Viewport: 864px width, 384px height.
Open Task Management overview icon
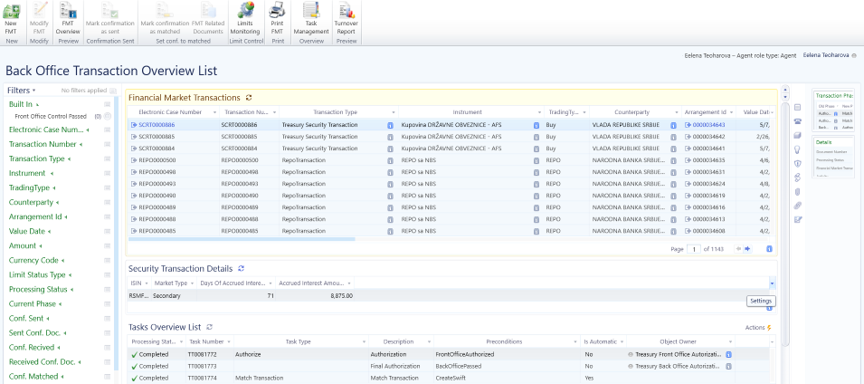[x=311, y=10]
